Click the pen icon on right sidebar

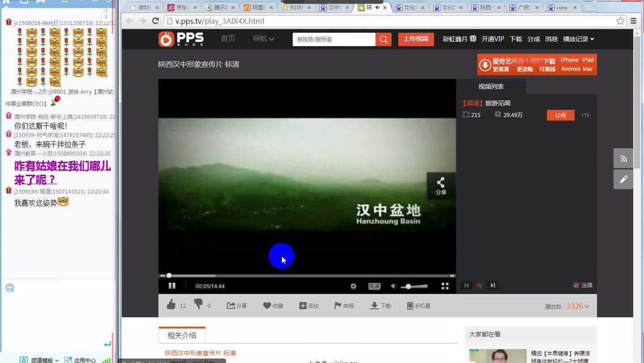623,179
